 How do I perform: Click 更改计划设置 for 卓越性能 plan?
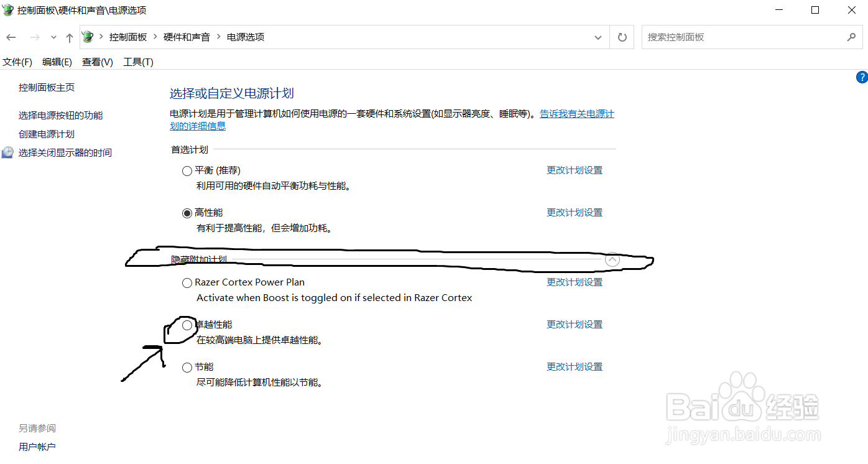coord(575,325)
